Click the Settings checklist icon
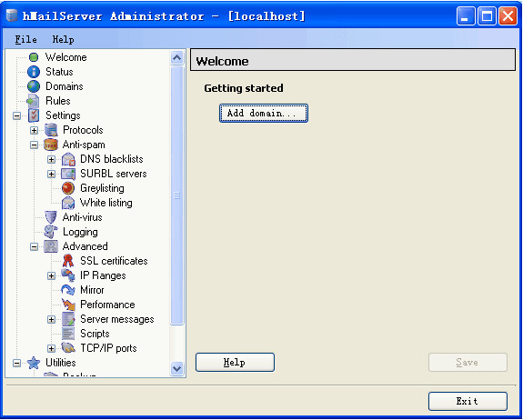This screenshot has width=523, height=420. (34, 115)
